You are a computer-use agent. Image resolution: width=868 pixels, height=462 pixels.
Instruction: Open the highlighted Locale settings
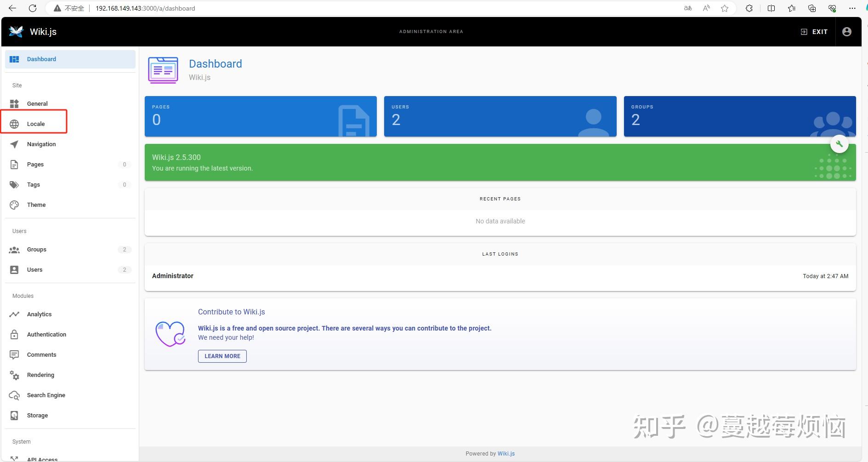coord(35,123)
